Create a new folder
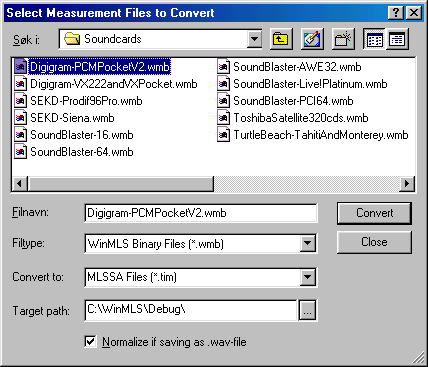The image size is (428, 367). pos(343,39)
